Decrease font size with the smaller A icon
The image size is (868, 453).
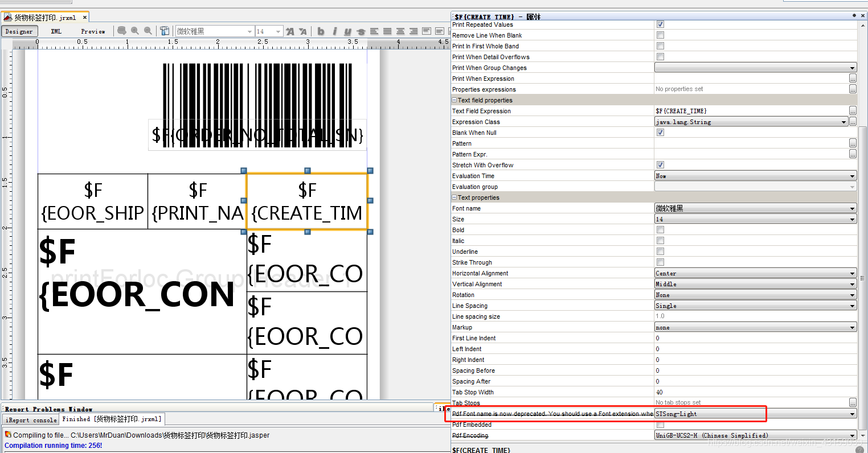click(303, 31)
